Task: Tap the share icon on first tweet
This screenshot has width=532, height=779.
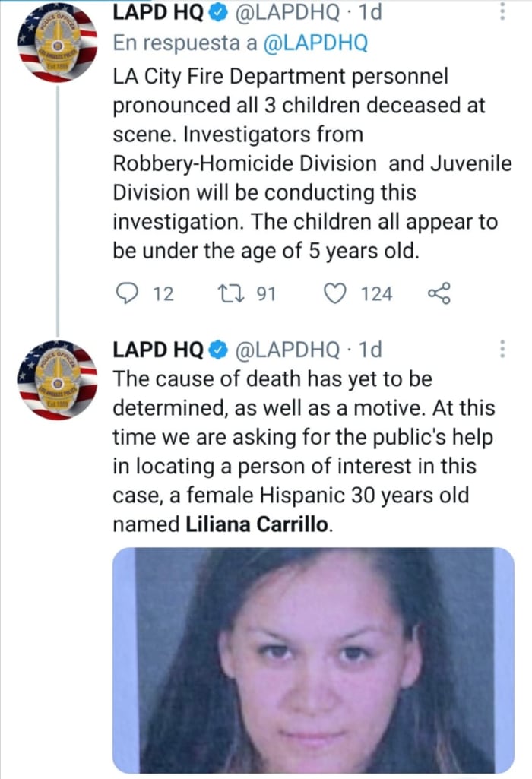Action: pos(440,293)
